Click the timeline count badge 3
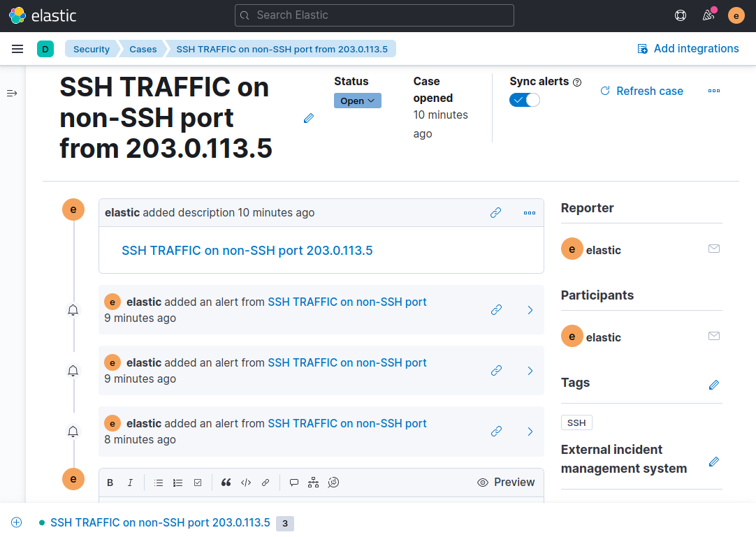The height and width of the screenshot is (537, 756). click(285, 524)
